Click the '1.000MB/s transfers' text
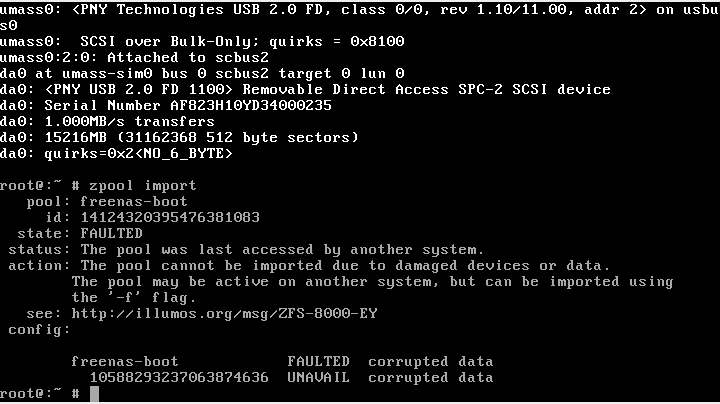Image resolution: width=720 pixels, height=404 pixels. [129, 122]
